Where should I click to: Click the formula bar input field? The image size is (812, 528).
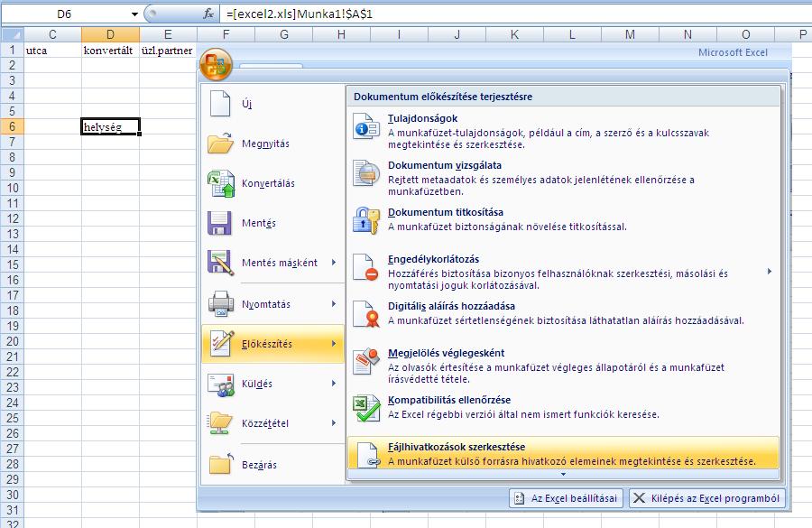[517, 14]
